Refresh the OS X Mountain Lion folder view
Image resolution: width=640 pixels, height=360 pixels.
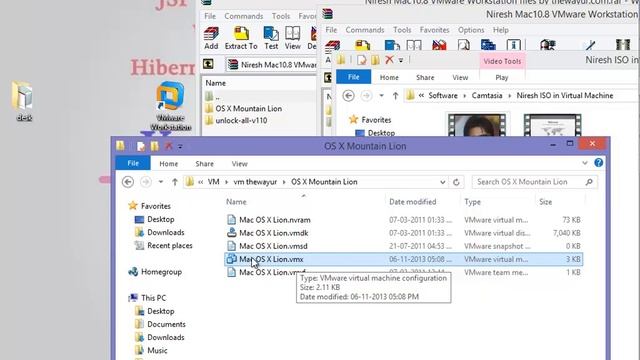tap(456, 182)
